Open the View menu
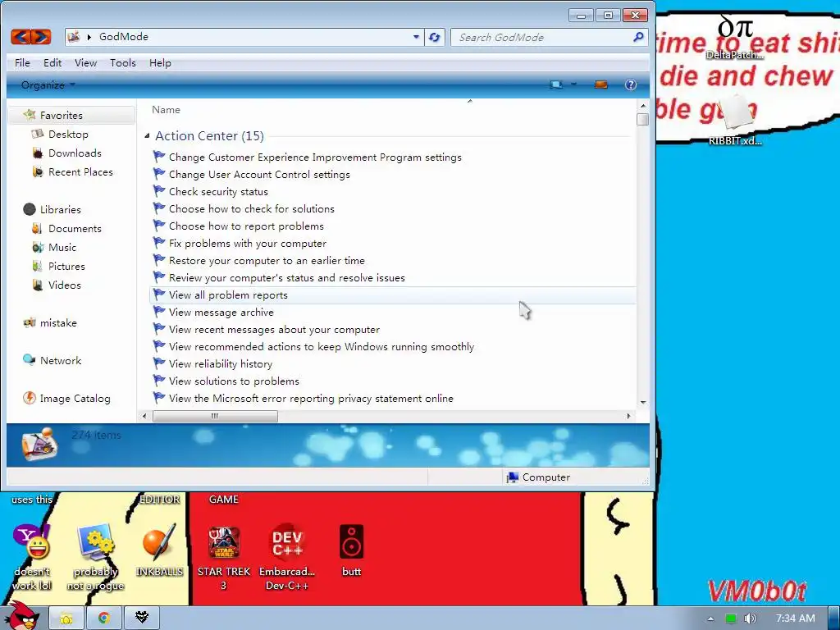 pyautogui.click(x=85, y=62)
